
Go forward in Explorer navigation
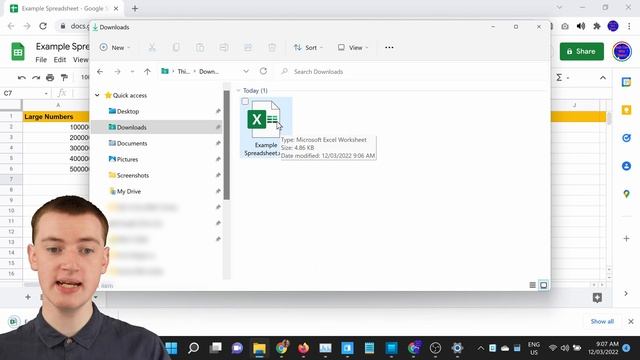click(x=118, y=71)
